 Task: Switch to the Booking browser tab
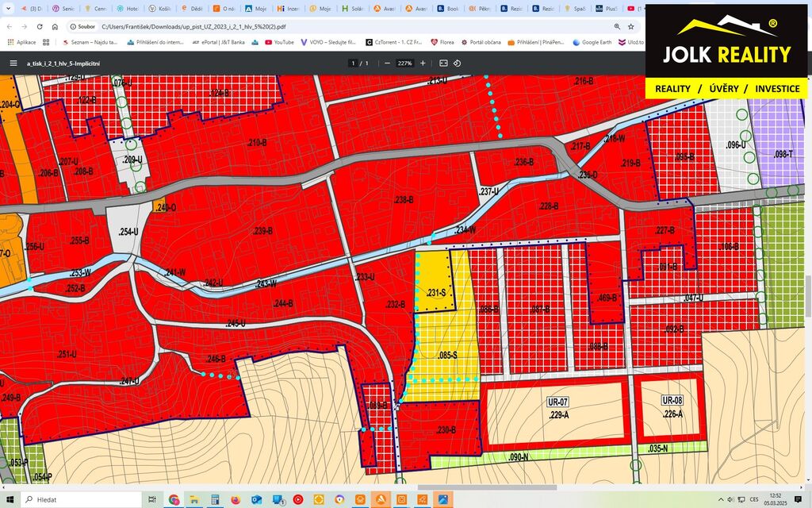tap(448, 9)
